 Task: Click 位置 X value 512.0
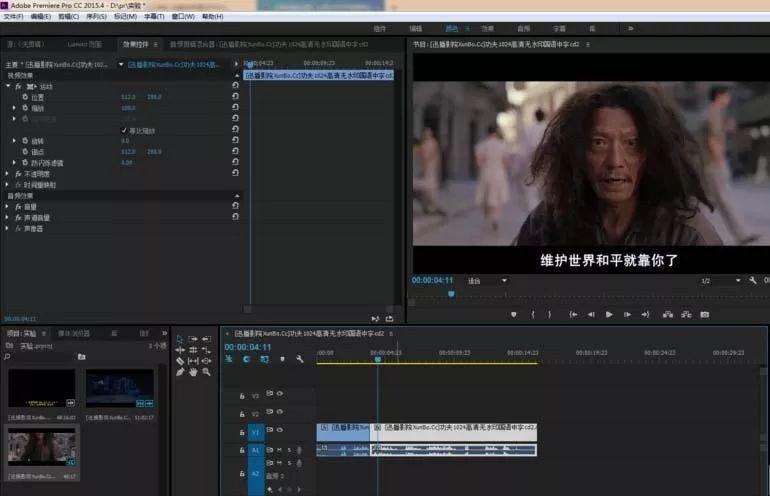click(128, 97)
